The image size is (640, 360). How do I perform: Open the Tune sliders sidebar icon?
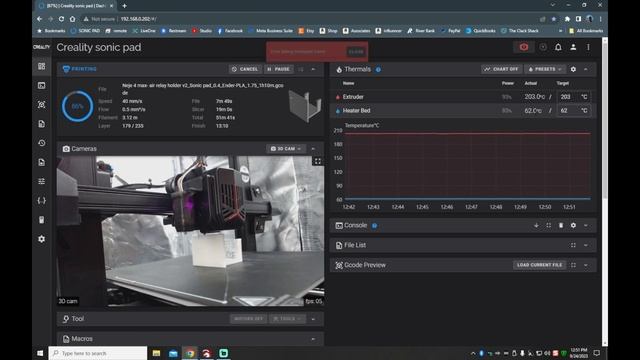42,181
